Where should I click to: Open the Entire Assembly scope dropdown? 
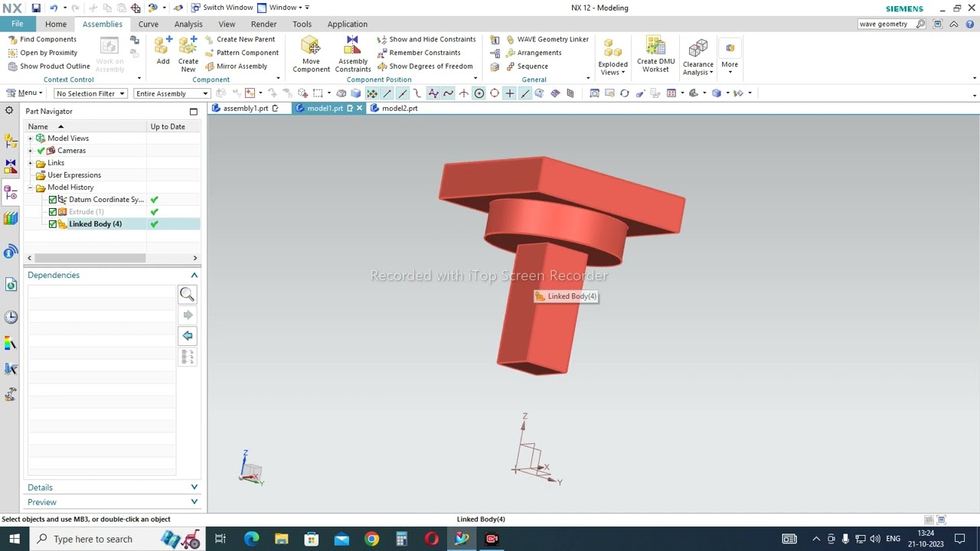171,93
